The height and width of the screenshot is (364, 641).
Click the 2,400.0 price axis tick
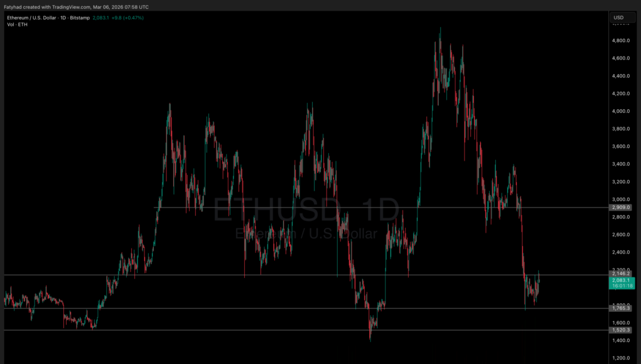(x=620, y=252)
